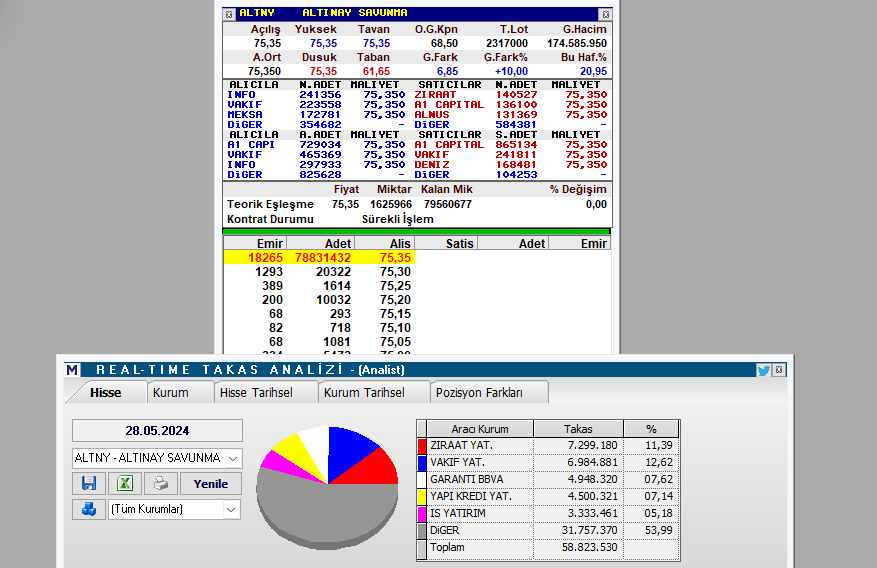Click the yellow swatch for YAPI KREDI YAT.
The height and width of the screenshot is (568, 877).
click(x=422, y=496)
